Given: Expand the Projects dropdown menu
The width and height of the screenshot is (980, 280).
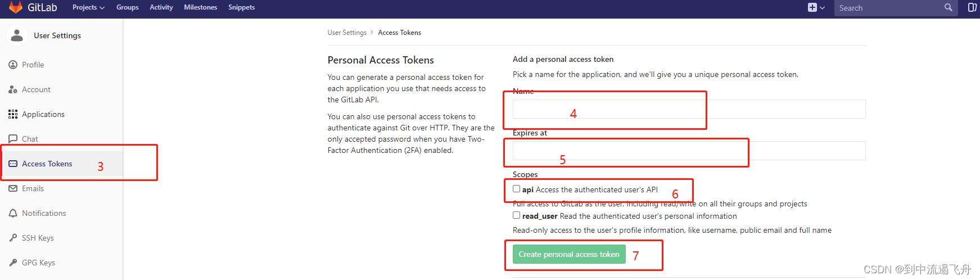Looking at the screenshot, I should [x=88, y=7].
